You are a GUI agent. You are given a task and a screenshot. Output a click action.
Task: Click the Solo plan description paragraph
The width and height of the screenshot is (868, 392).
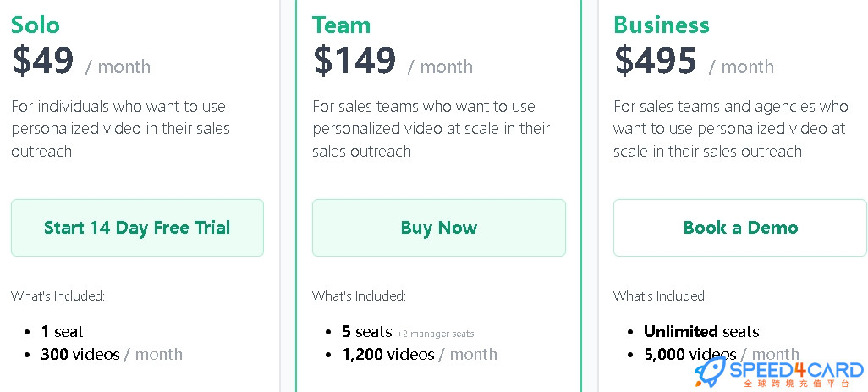tap(121, 129)
